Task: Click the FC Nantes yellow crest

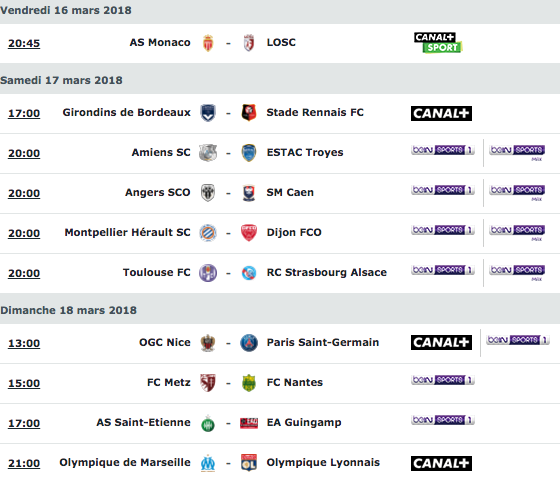Action: tap(249, 383)
